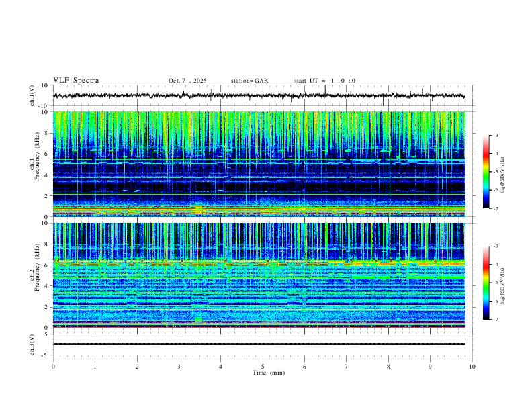Click the "ch.3(V)" axis label
The width and height of the screenshot is (532, 411).
pos(32,345)
